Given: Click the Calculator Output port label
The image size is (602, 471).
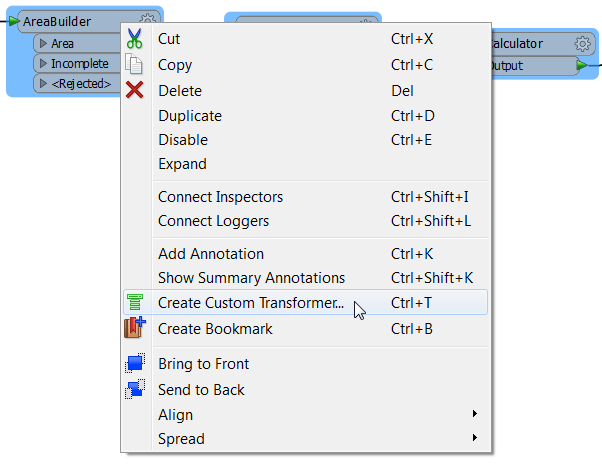Looking at the screenshot, I should 507,66.
